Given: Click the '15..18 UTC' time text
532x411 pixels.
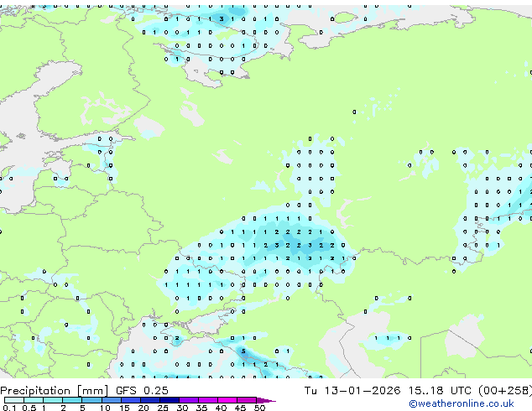Looking at the screenshot, I should point(440,391).
